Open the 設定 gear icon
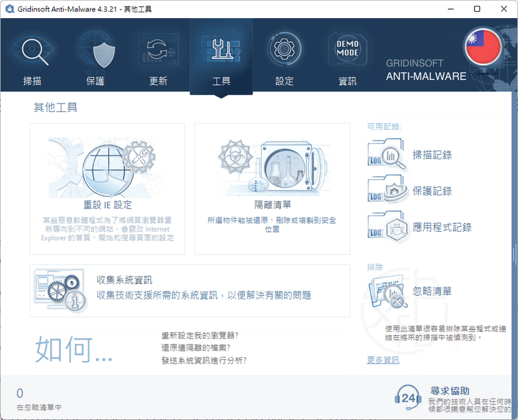 (x=284, y=49)
